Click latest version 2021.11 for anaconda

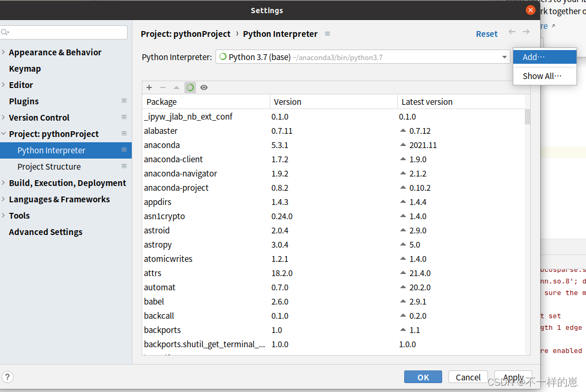[x=423, y=145]
